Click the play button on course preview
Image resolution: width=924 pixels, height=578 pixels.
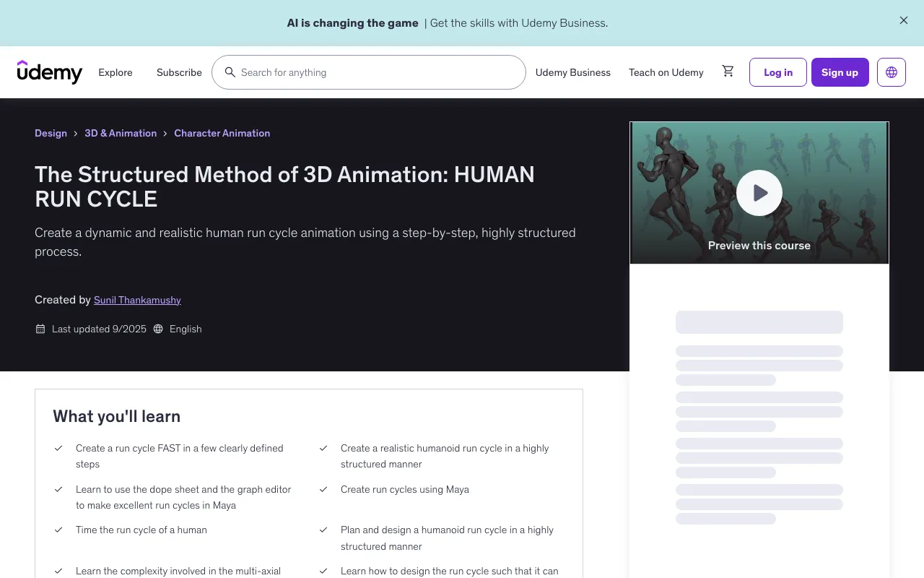[759, 193]
